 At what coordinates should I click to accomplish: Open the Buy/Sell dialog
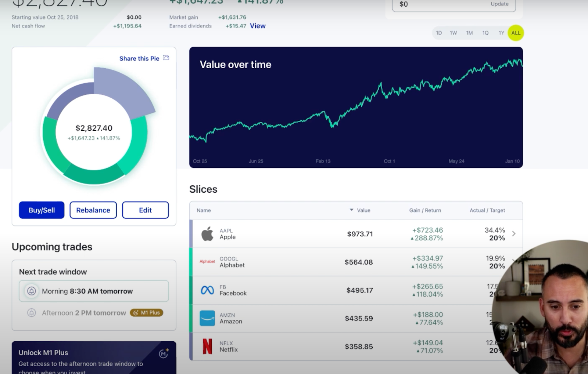click(42, 210)
